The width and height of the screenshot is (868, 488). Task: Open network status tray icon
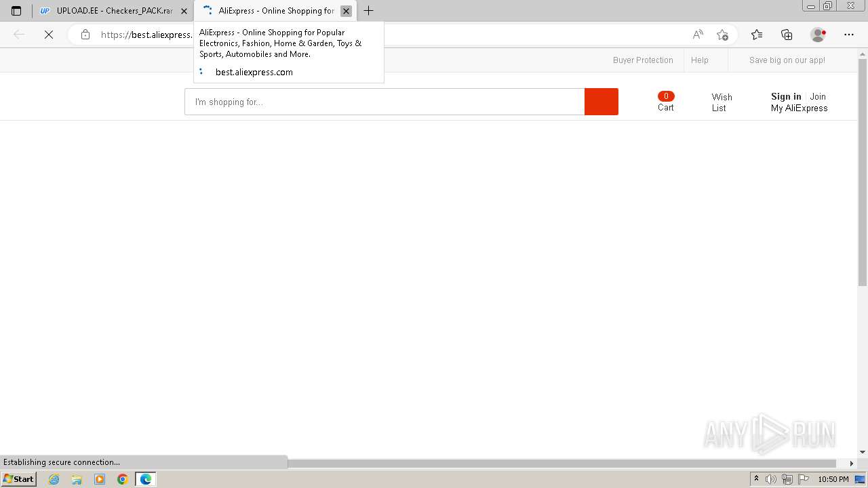click(787, 479)
